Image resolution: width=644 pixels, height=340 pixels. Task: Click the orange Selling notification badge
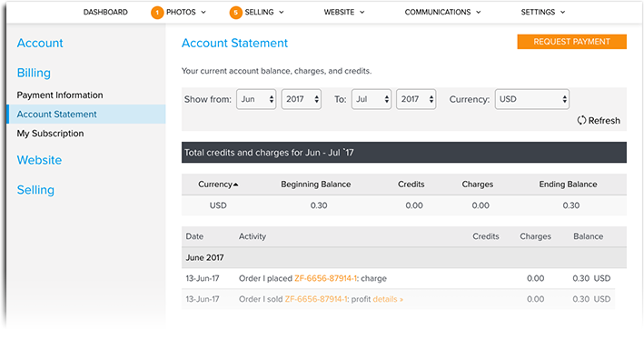(x=236, y=13)
